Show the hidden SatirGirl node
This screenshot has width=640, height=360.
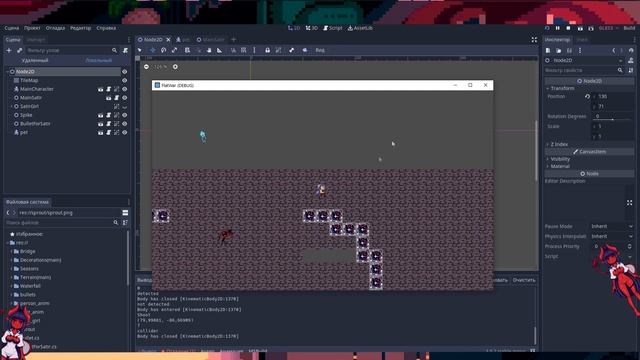tap(124, 107)
